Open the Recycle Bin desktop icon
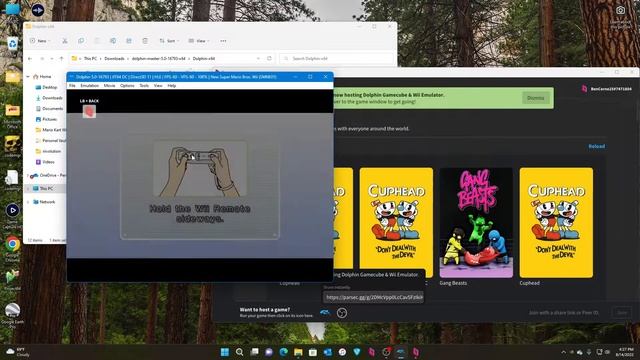Viewport: 640px width, 360px height. [x=12, y=44]
